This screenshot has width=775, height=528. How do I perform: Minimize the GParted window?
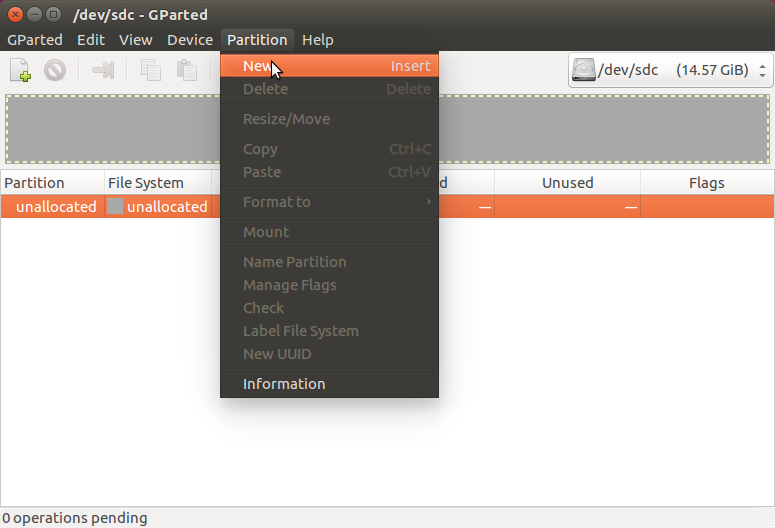pos(34,14)
